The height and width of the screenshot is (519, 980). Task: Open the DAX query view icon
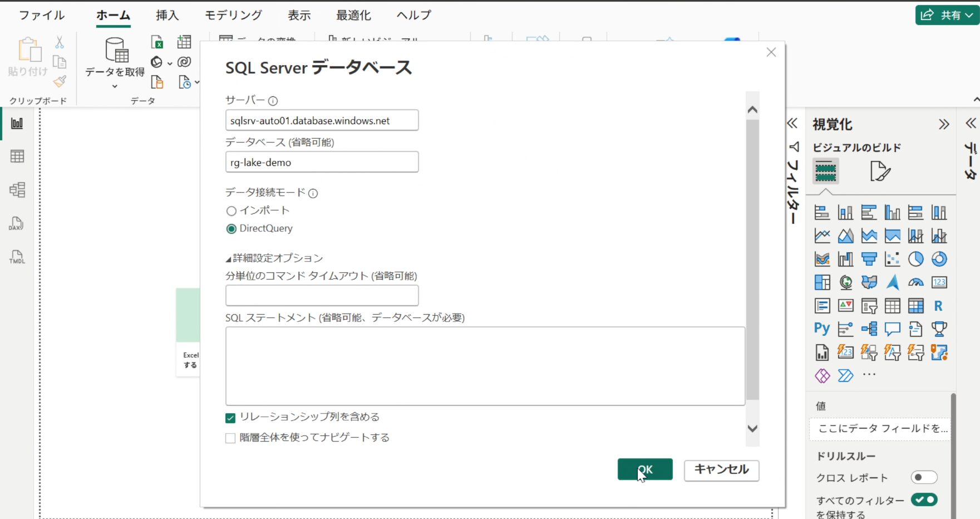[x=16, y=224]
